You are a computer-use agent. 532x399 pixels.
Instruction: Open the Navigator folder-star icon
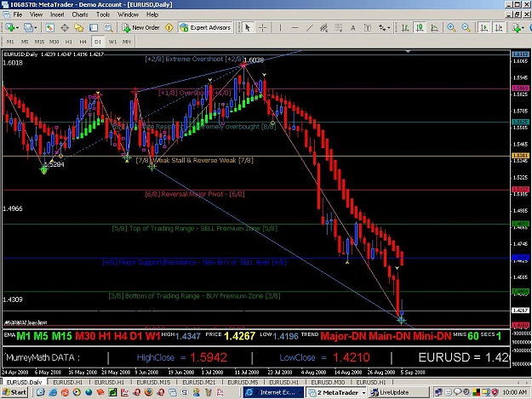pos(79,28)
